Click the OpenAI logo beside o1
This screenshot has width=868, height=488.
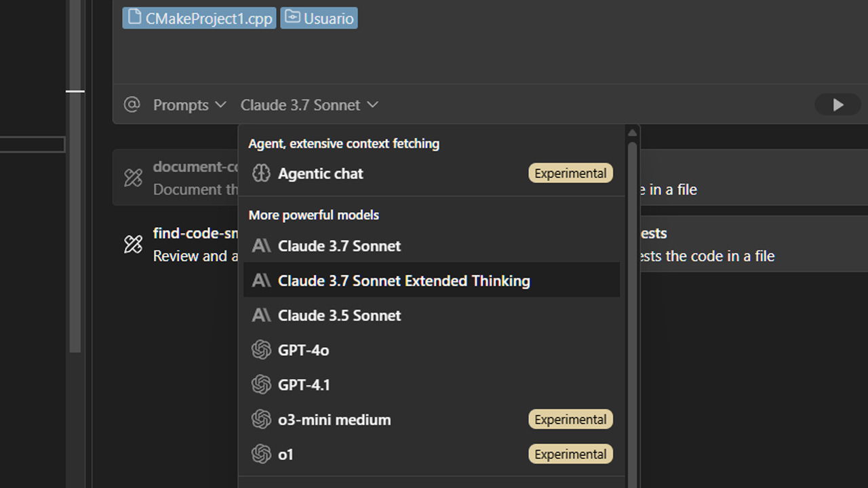pos(261,454)
